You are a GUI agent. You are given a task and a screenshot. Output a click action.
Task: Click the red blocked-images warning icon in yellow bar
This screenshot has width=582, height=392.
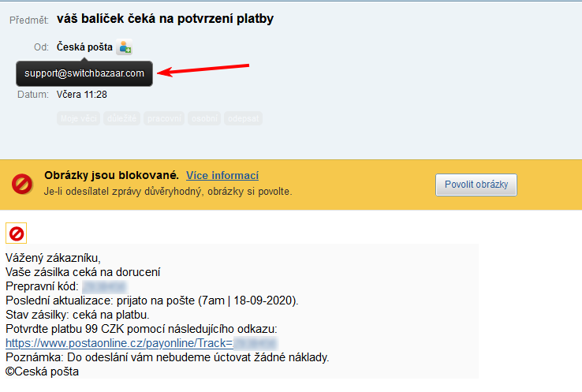click(22, 184)
